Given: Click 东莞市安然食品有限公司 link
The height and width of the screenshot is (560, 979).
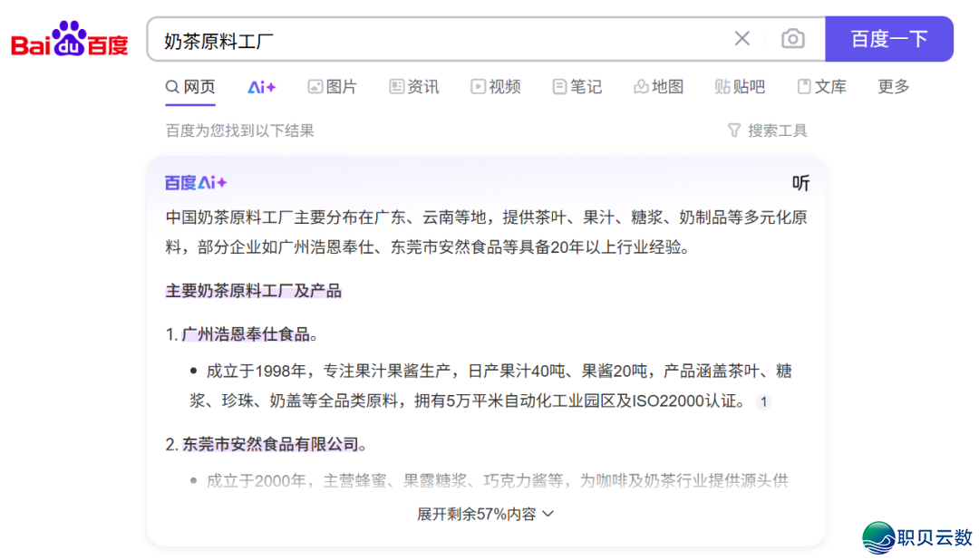Looking at the screenshot, I should pyautogui.click(x=270, y=445).
